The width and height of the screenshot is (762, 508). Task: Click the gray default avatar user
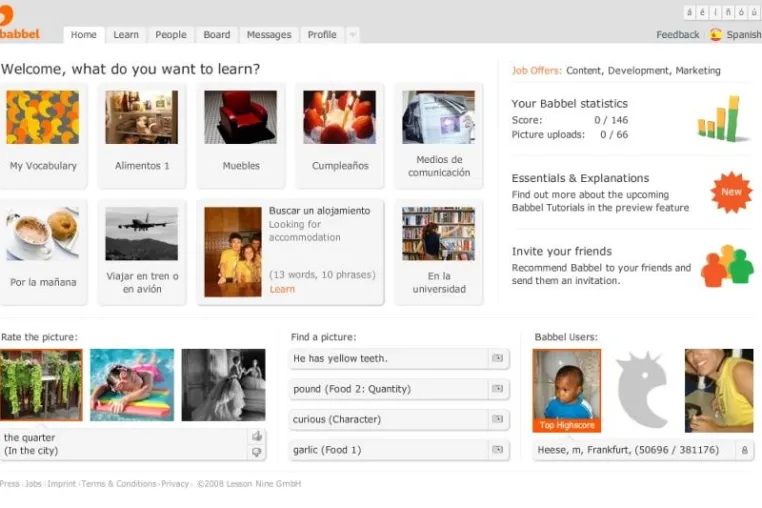(x=642, y=390)
